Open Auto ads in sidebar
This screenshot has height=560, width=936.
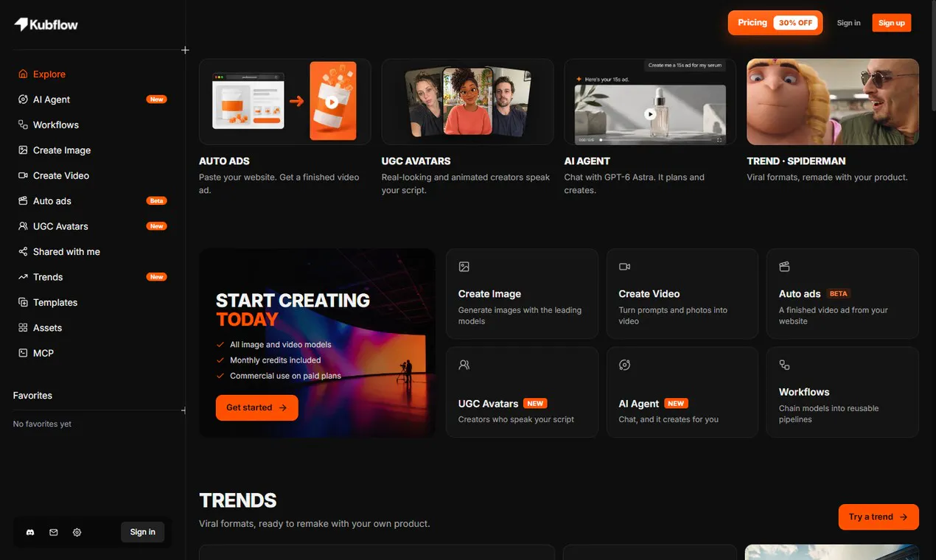pos(93,201)
